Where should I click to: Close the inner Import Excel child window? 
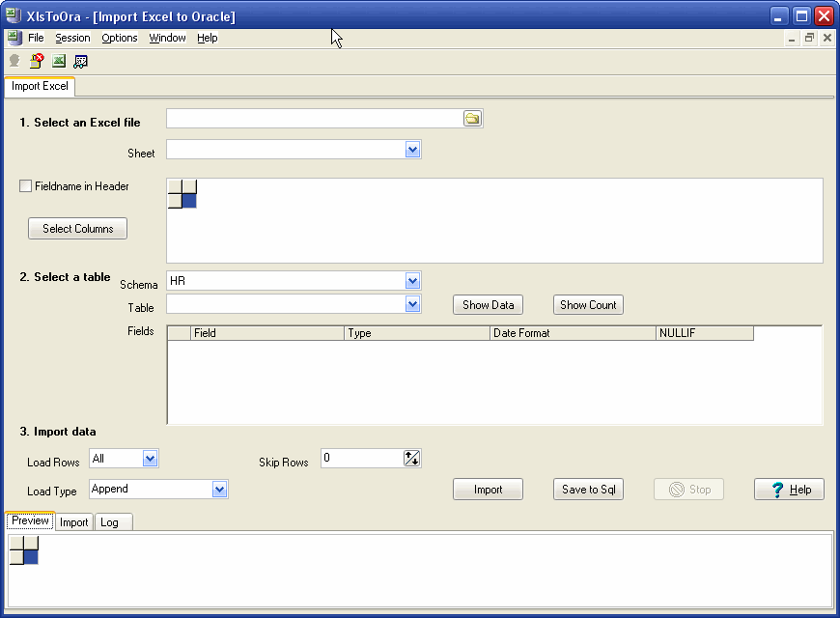827,38
